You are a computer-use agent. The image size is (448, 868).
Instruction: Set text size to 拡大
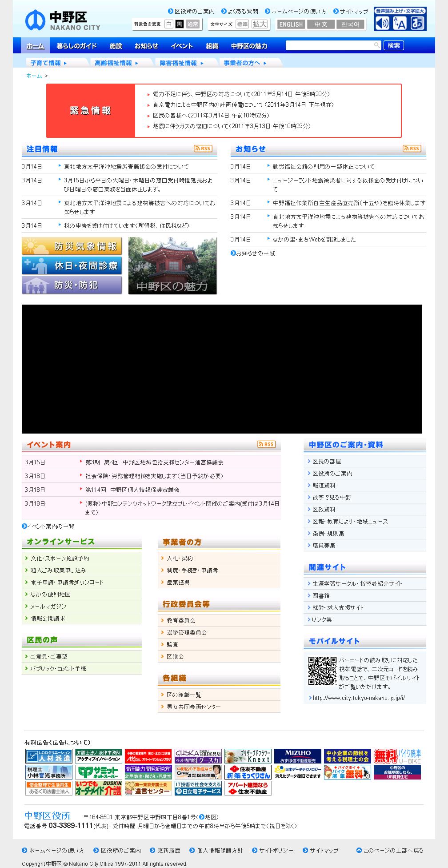click(x=260, y=24)
